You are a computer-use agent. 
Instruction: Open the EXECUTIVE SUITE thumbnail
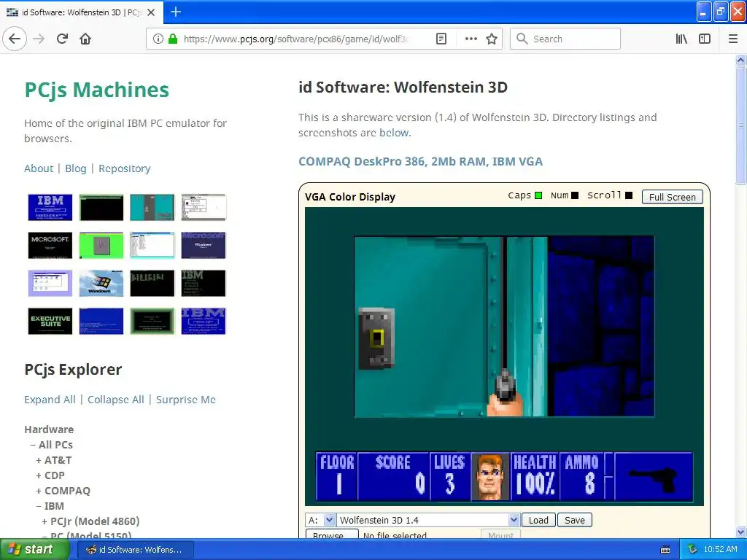tap(50, 321)
